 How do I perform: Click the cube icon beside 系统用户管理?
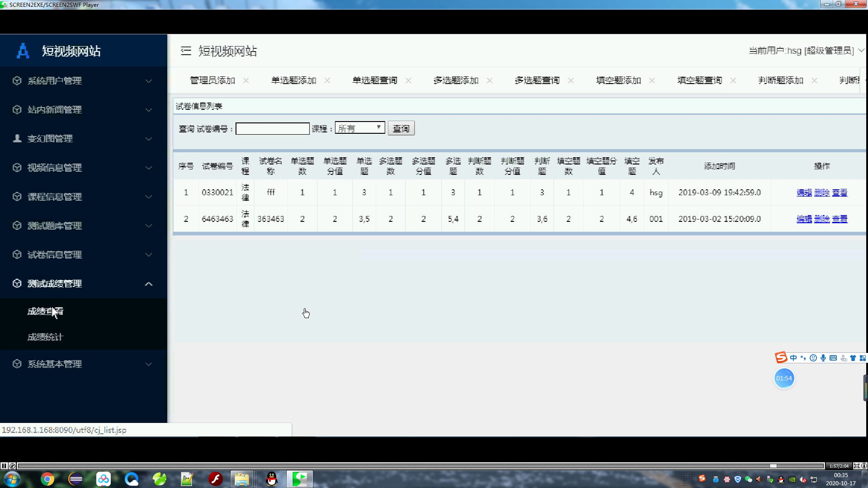[x=17, y=80]
